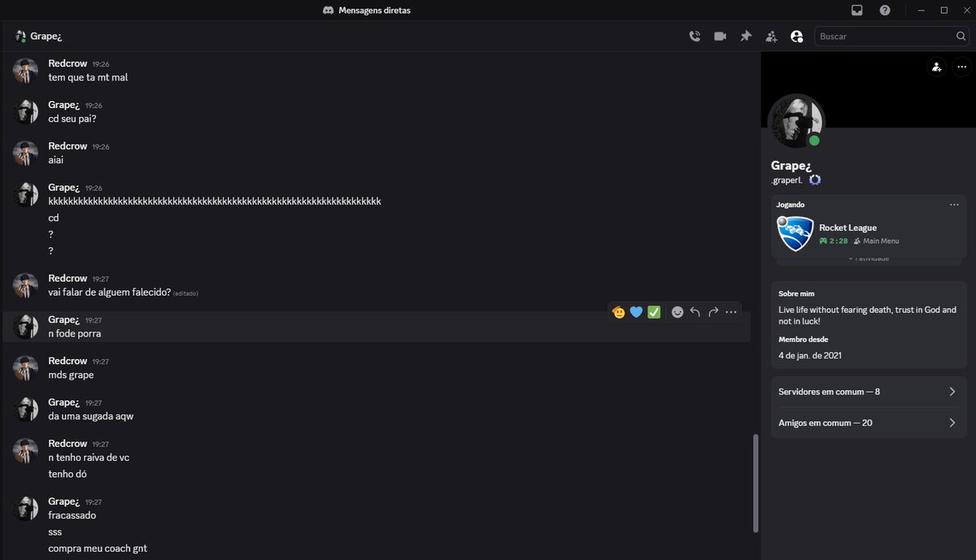Screen dimensions: 976x560
Task: Add a reaction using the smiley icon
Action: (x=678, y=311)
